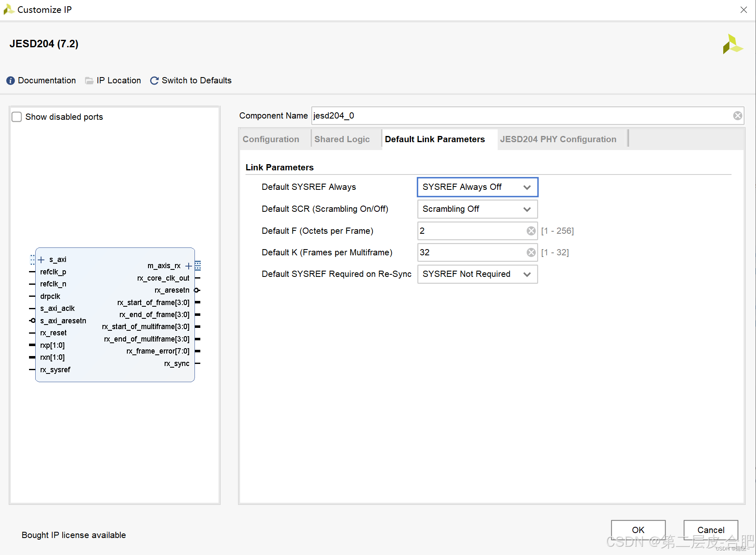Select the s_axi_aclk port label
This screenshot has width=756, height=555.
pos(57,308)
